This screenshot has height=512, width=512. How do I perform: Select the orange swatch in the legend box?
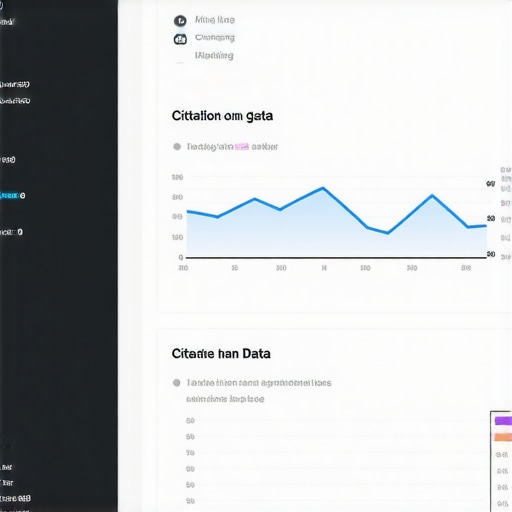click(x=503, y=437)
